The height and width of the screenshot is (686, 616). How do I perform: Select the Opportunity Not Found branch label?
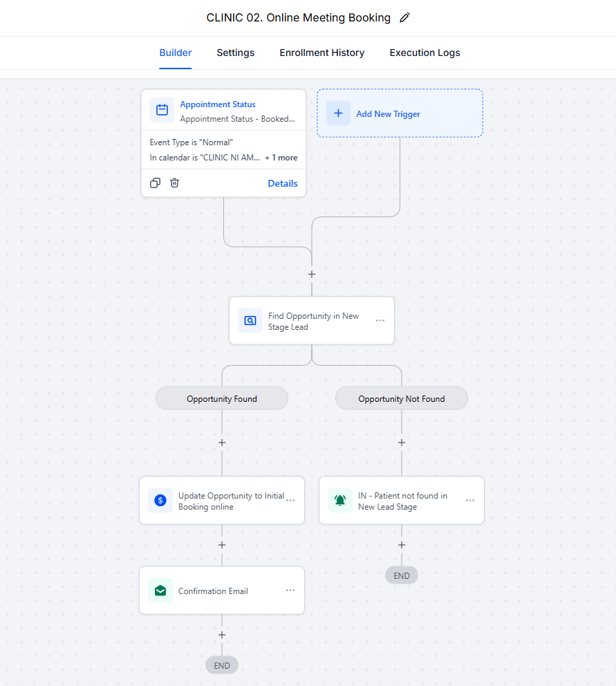pyautogui.click(x=401, y=398)
